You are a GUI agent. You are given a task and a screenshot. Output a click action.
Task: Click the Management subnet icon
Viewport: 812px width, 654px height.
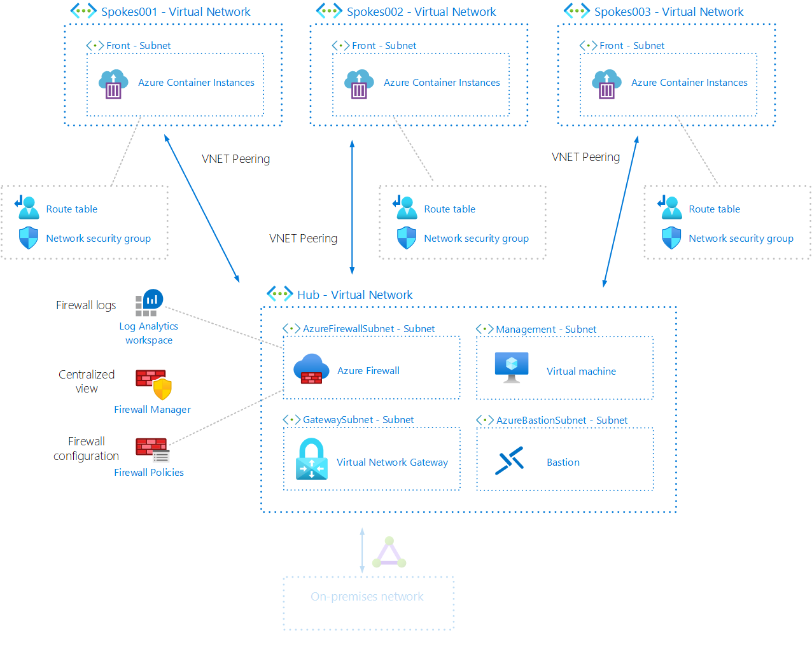pos(485,329)
